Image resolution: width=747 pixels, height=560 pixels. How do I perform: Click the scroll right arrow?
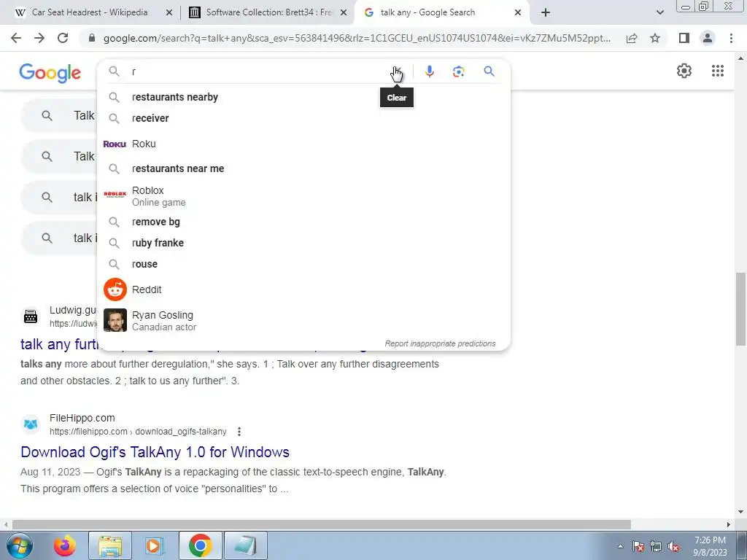tap(729, 525)
